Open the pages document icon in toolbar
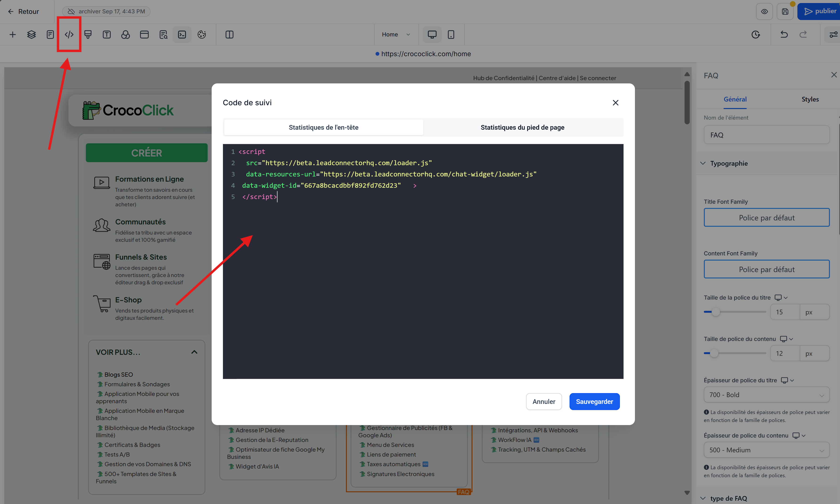The width and height of the screenshot is (840, 504). pyautogui.click(x=50, y=34)
